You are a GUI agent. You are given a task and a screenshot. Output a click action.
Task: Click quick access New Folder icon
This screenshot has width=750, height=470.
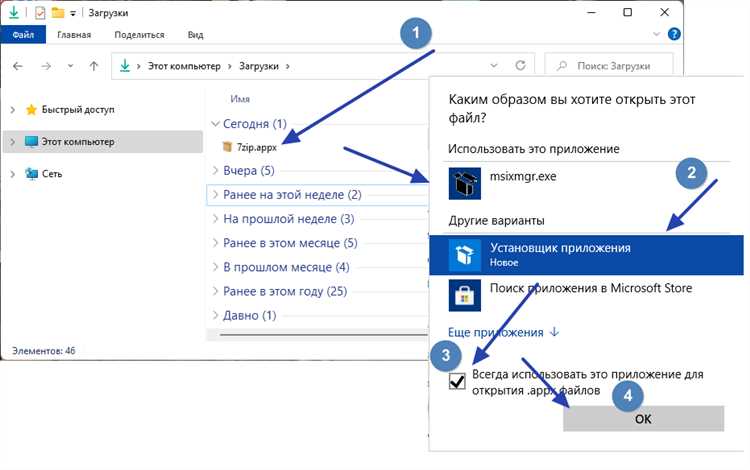point(58,13)
